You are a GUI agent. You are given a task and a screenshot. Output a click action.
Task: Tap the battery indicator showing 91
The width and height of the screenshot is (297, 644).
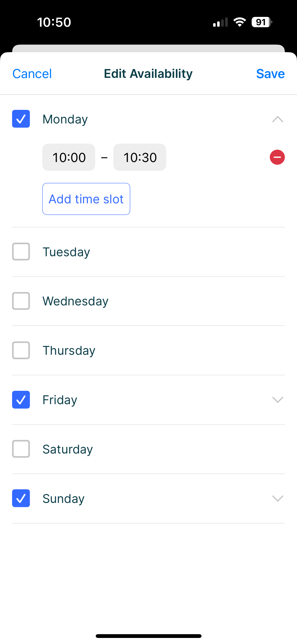(x=262, y=22)
